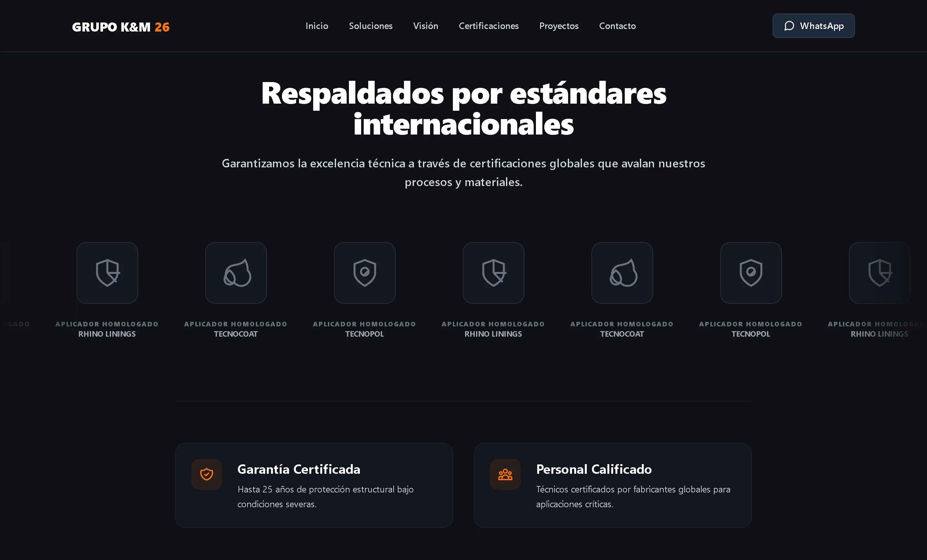Jump to Certificaciones section link

point(489,26)
